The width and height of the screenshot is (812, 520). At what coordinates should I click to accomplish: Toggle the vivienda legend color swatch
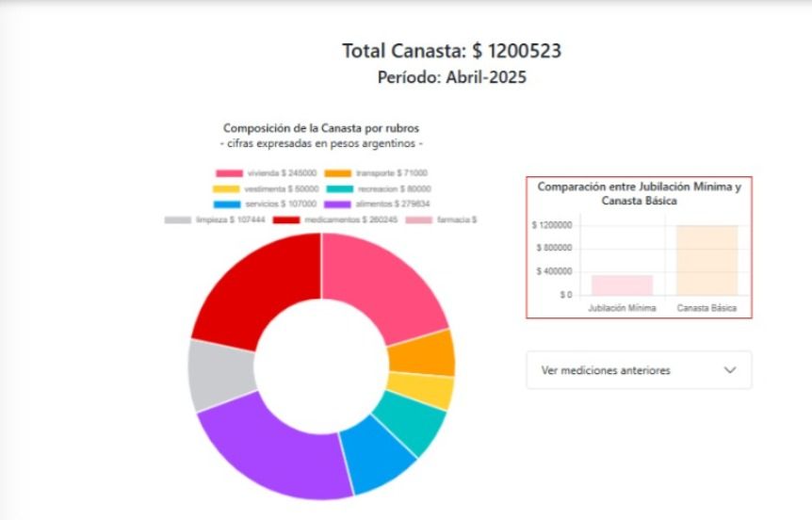point(229,173)
